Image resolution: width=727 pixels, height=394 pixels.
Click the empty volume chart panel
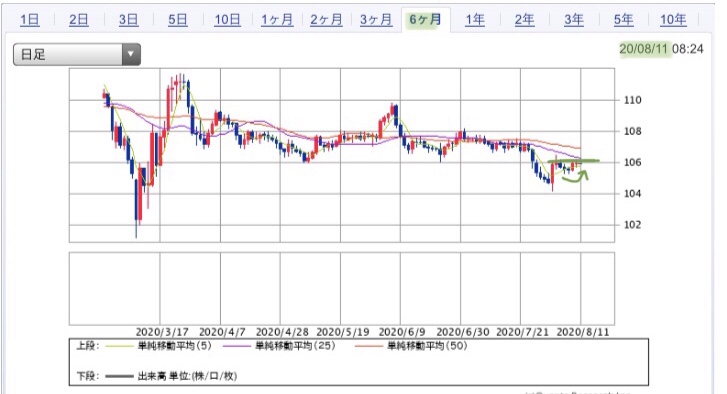(342, 289)
